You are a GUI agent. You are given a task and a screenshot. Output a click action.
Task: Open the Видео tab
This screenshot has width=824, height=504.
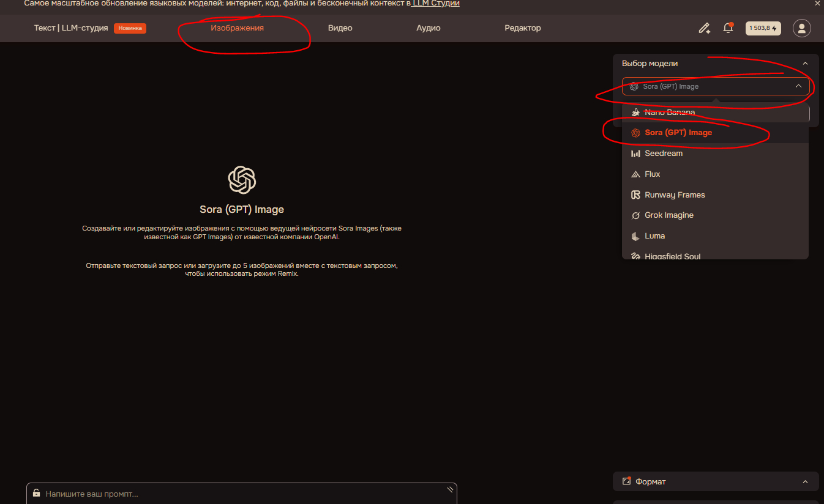(x=340, y=28)
